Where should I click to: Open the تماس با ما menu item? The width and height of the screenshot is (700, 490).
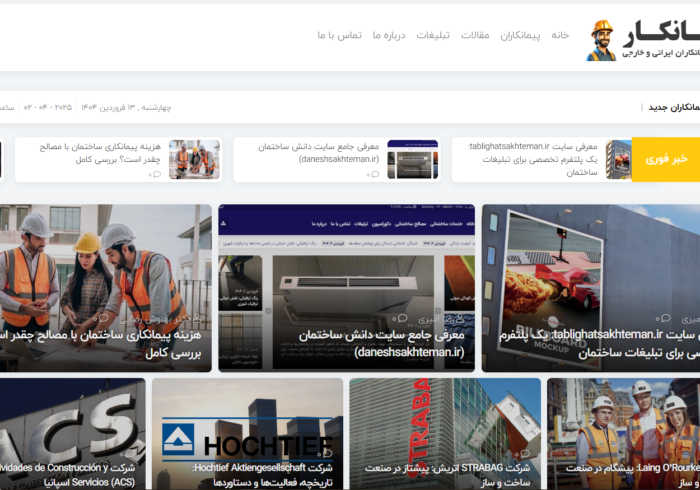click(x=339, y=35)
